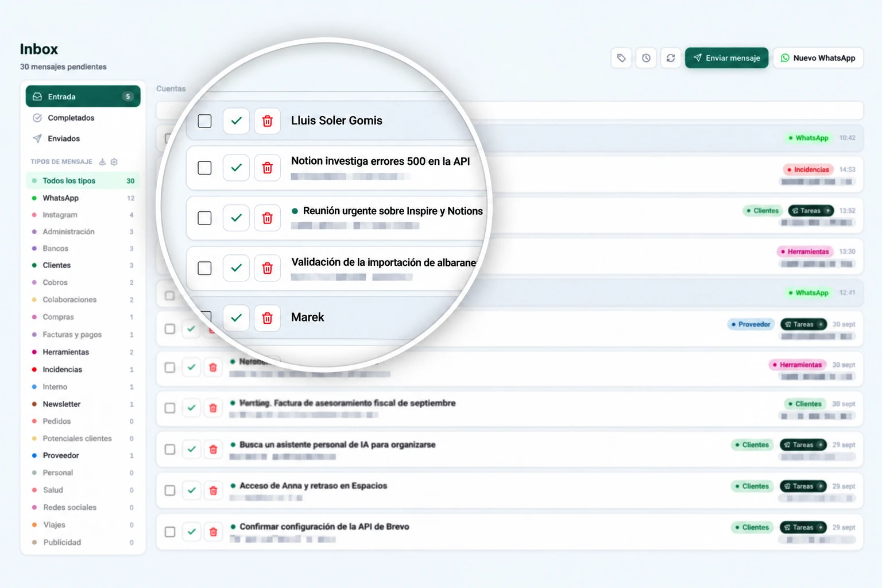882x588 pixels.
Task: Check the Reunión urgente sobre Inspire row
Action: point(204,218)
